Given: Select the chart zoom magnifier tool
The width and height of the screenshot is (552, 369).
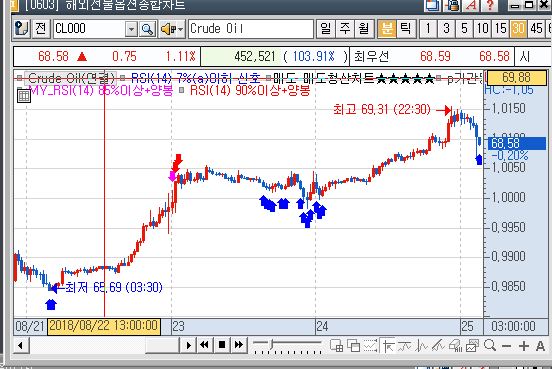Looking at the screenshot, I should [x=490, y=345].
